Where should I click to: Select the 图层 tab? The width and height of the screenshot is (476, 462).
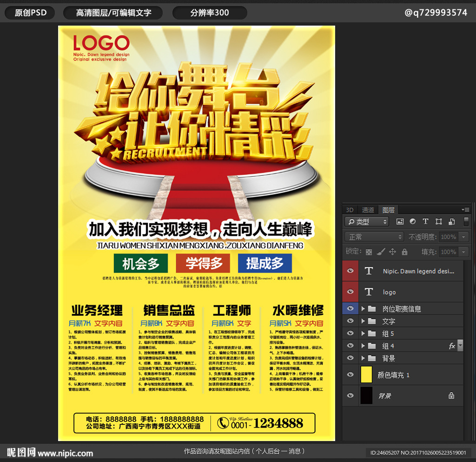[388, 210]
